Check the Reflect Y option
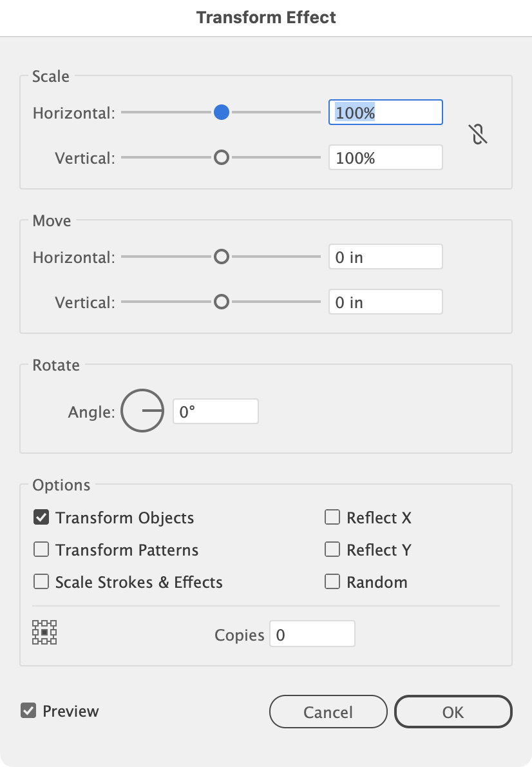532x767 pixels. pyautogui.click(x=332, y=549)
